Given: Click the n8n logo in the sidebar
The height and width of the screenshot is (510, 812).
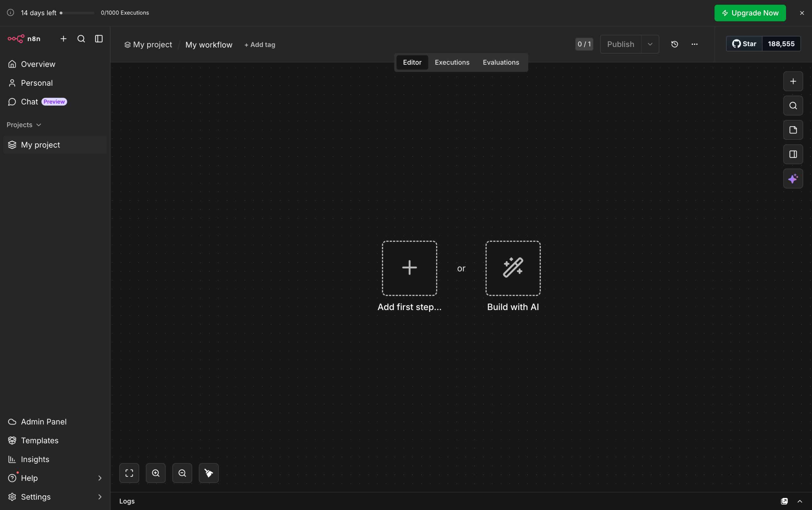Looking at the screenshot, I should coord(24,39).
